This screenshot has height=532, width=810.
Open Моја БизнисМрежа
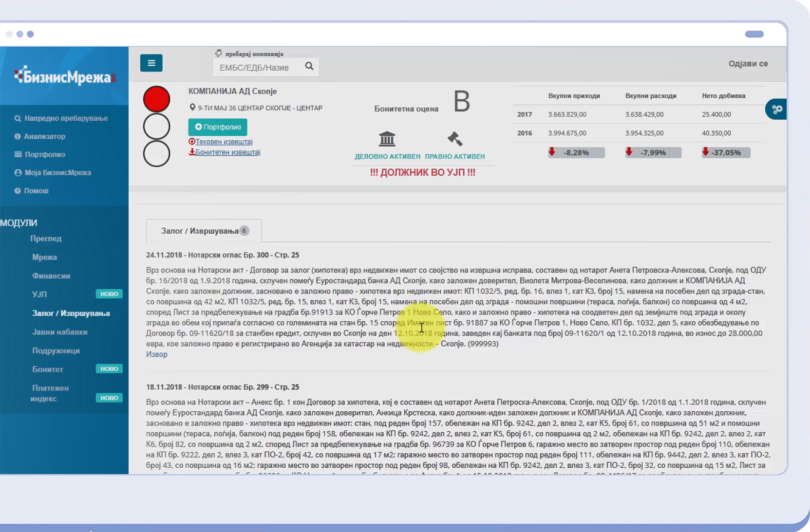point(57,172)
